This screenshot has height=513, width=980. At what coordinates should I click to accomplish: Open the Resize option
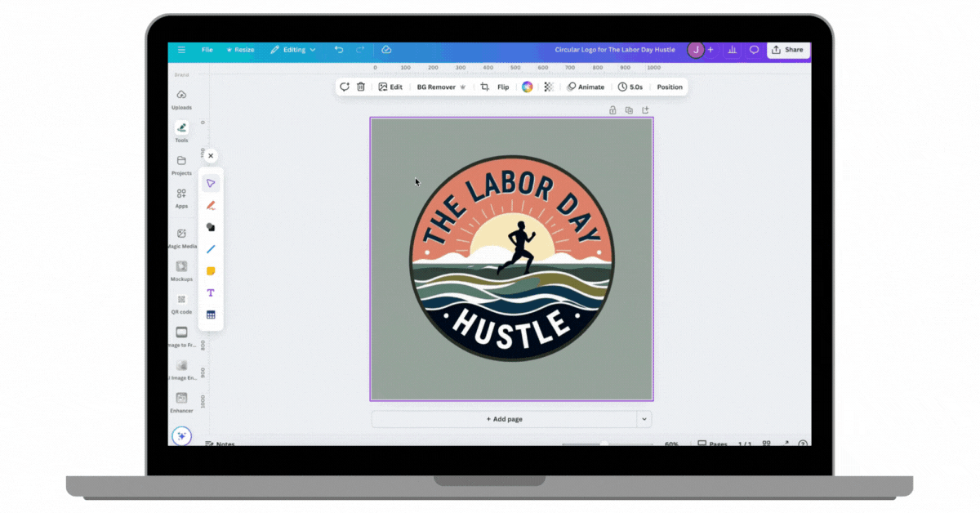point(240,50)
